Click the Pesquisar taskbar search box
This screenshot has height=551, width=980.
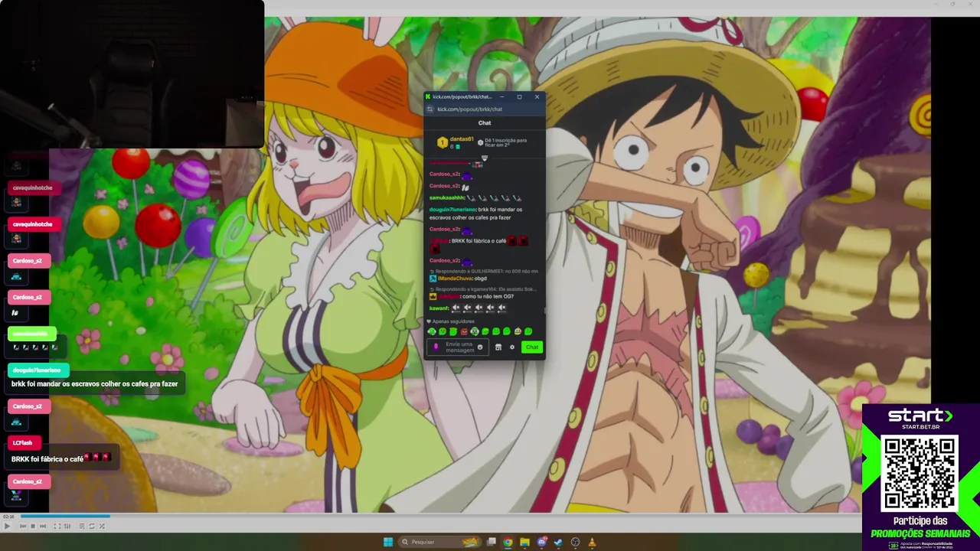point(440,542)
